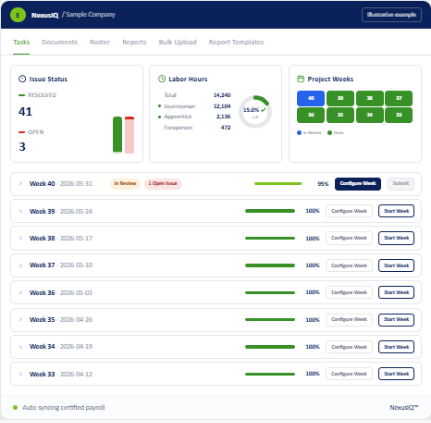Click the Apprentice hours value 2,136
This screenshot has width=431, height=423.
223,116
